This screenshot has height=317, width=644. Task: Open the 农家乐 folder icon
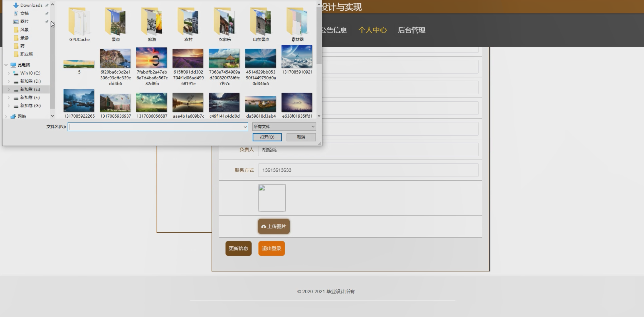click(x=224, y=22)
